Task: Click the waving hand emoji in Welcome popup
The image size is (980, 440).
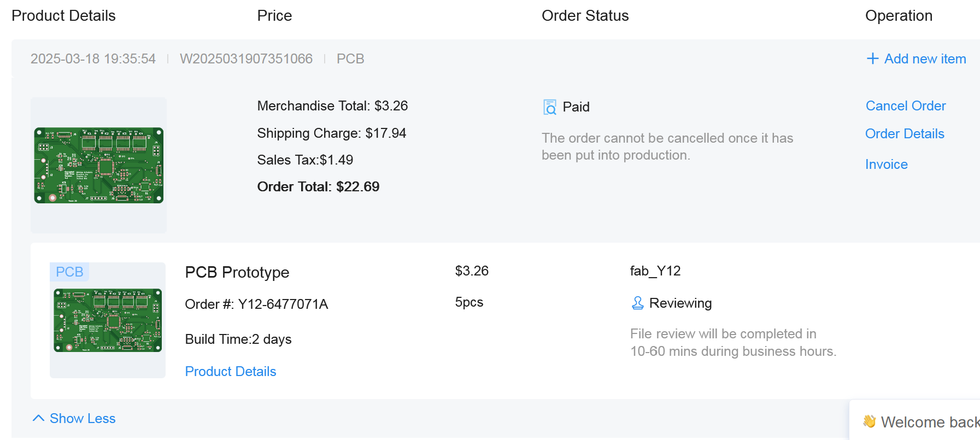Action: [x=868, y=421]
